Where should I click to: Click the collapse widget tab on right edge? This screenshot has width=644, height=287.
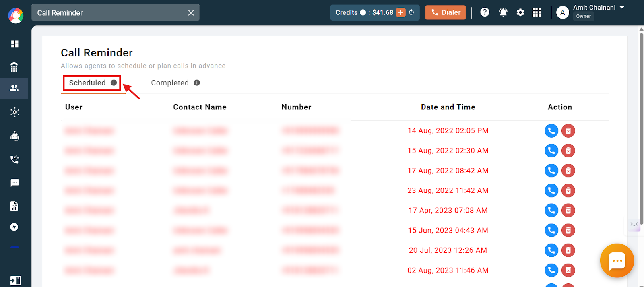coord(634,224)
